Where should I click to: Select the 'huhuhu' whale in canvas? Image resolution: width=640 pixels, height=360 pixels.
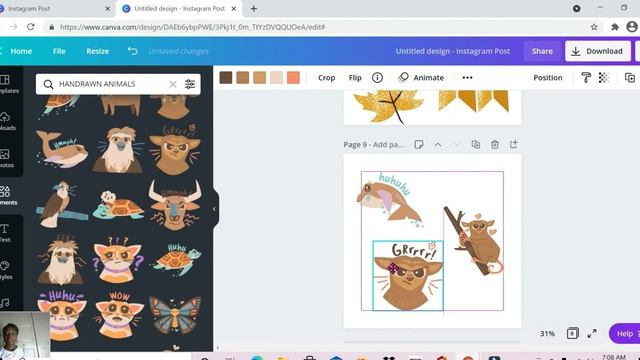[x=390, y=199]
